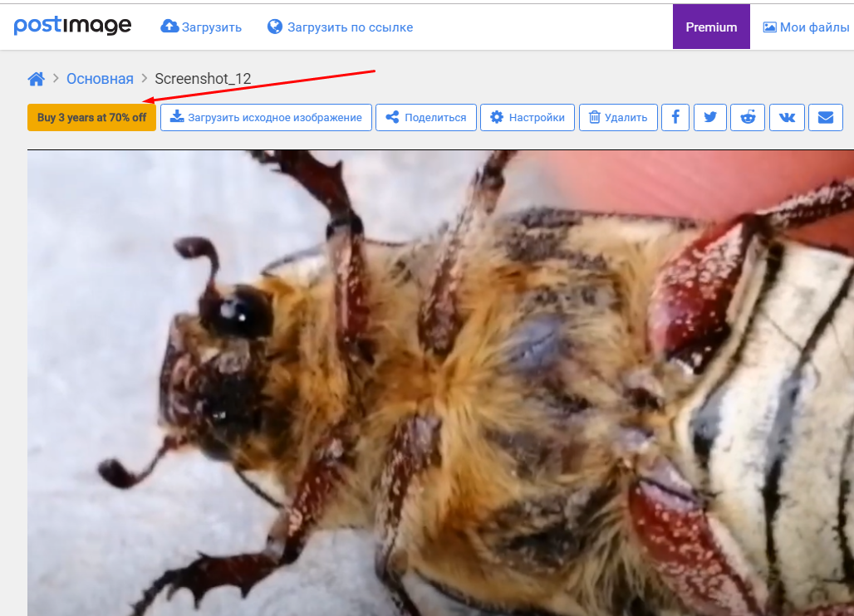Viewport: 854px width, 616px height.
Task: Share on VK
Action: pyautogui.click(x=787, y=118)
